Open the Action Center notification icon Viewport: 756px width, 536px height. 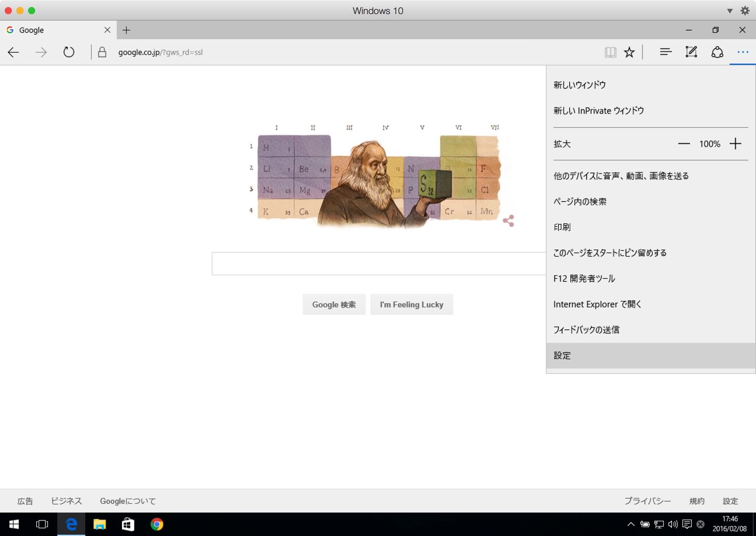pos(687,524)
